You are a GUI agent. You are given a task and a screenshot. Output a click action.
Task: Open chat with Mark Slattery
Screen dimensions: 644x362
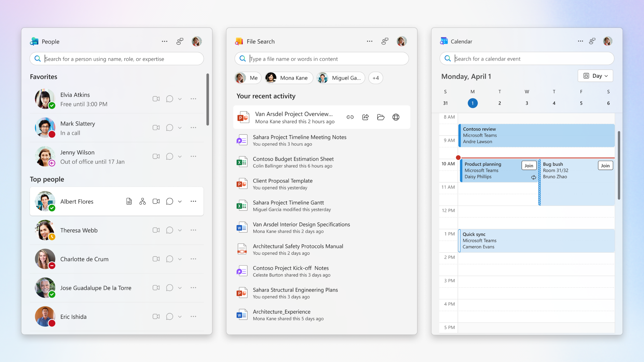click(x=170, y=128)
